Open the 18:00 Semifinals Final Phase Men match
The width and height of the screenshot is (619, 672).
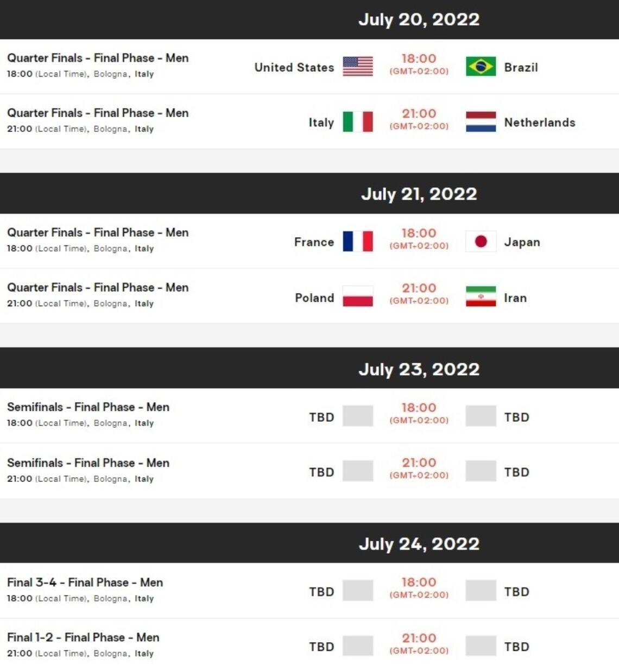[88, 407]
